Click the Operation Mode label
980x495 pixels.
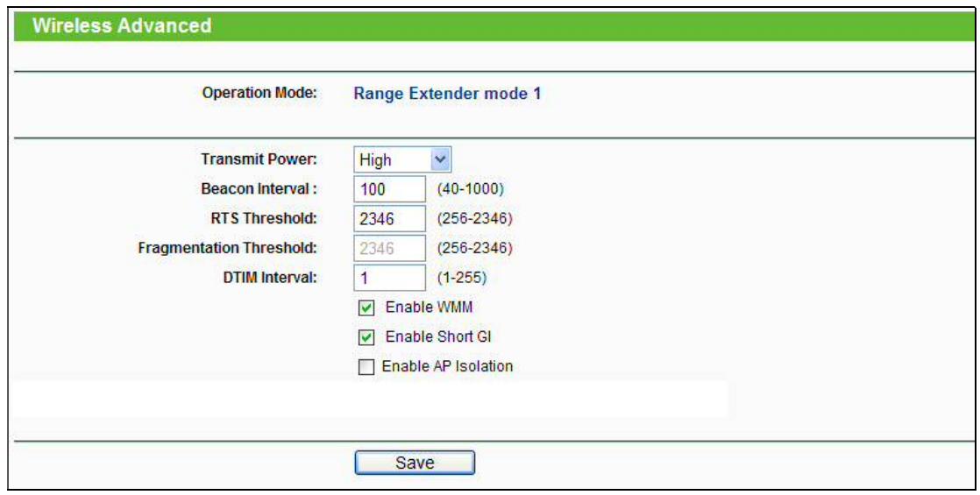(x=259, y=93)
